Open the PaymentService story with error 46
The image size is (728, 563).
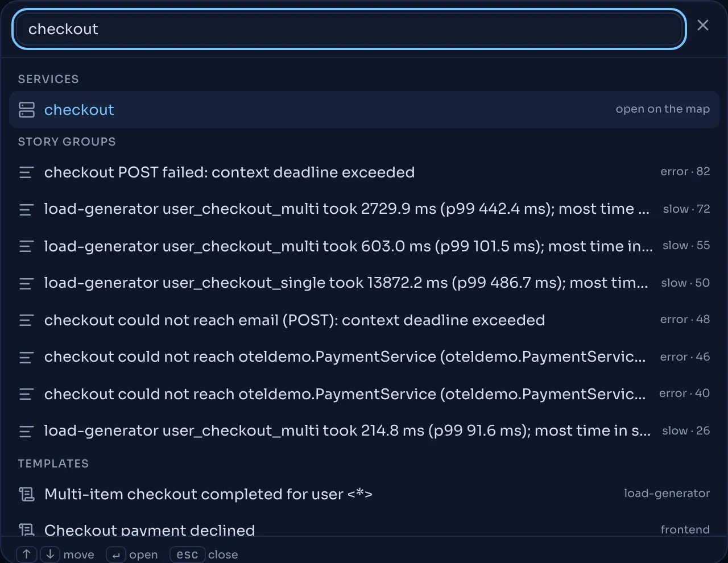364,357
